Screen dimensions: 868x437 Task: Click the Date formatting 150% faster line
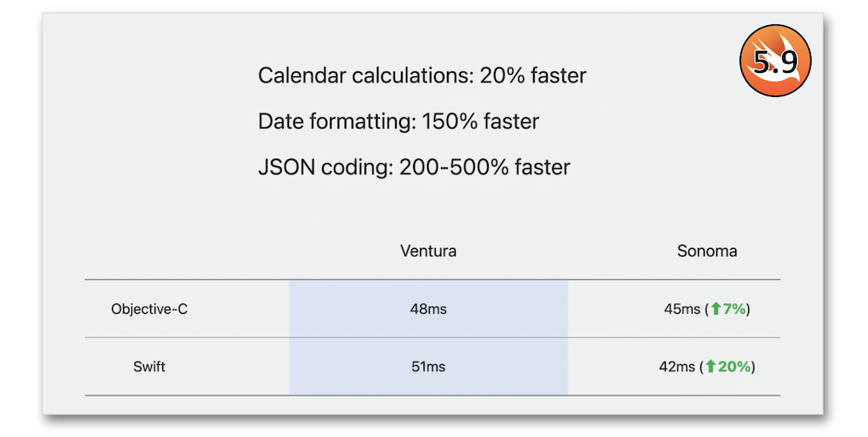[x=398, y=121]
